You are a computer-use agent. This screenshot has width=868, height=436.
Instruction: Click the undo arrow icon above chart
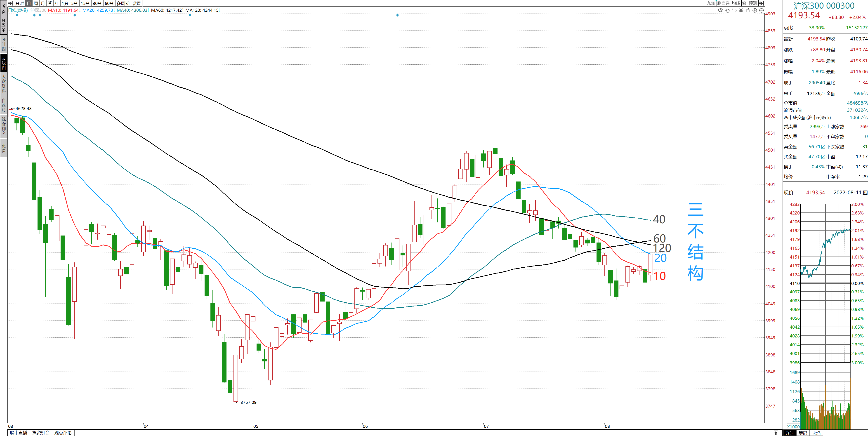point(734,10)
